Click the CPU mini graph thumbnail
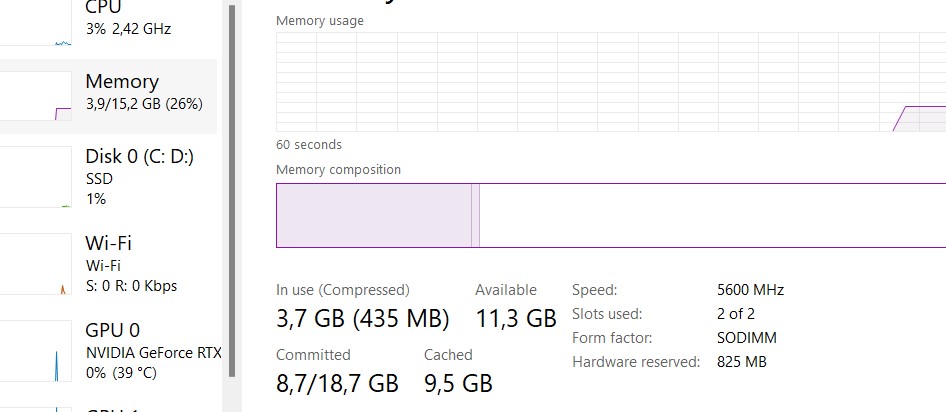This screenshot has width=946, height=412. 36,25
